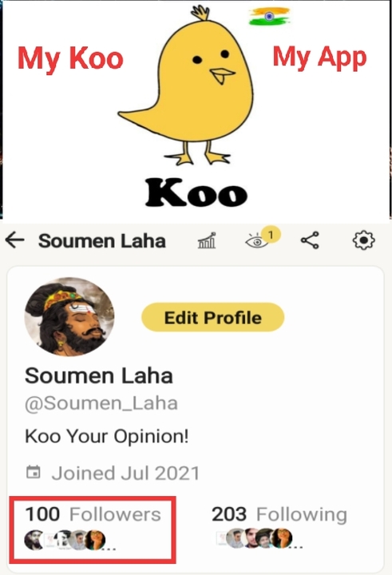Tap the Indian flag icon in the banner
This screenshot has height=575, width=392.
tap(269, 17)
